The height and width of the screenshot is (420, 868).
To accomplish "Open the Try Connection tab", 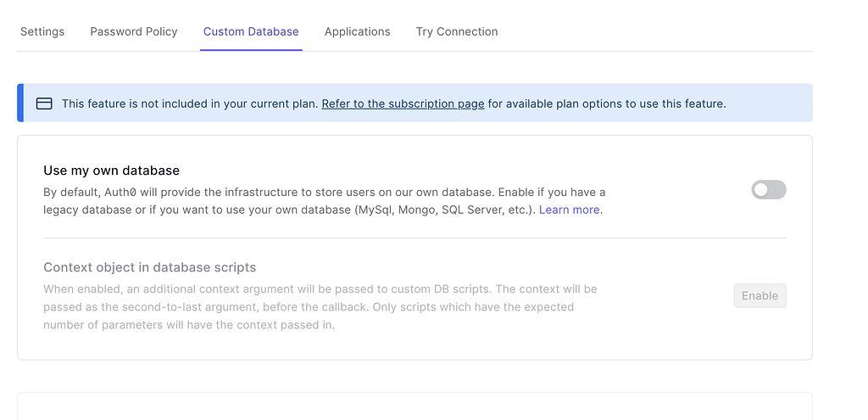I will tap(457, 31).
